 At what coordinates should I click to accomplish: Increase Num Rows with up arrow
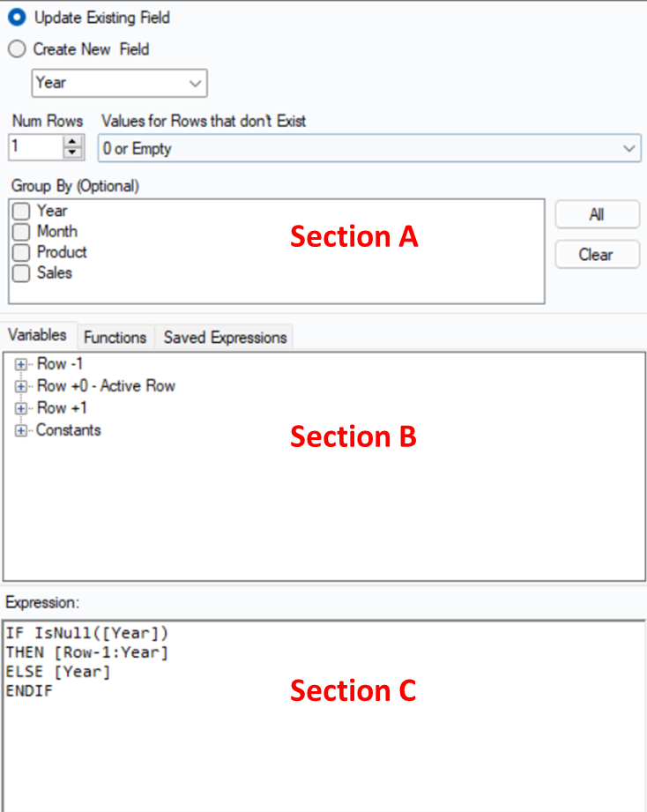[73, 142]
